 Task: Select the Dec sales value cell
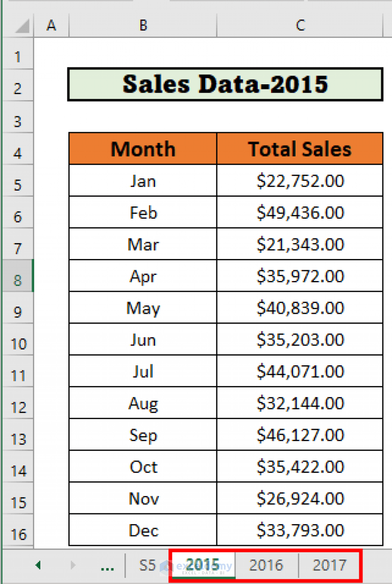pyautogui.click(x=300, y=530)
